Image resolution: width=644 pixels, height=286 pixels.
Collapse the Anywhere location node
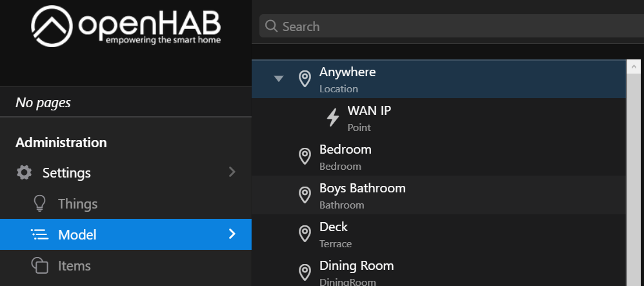(x=278, y=79)
